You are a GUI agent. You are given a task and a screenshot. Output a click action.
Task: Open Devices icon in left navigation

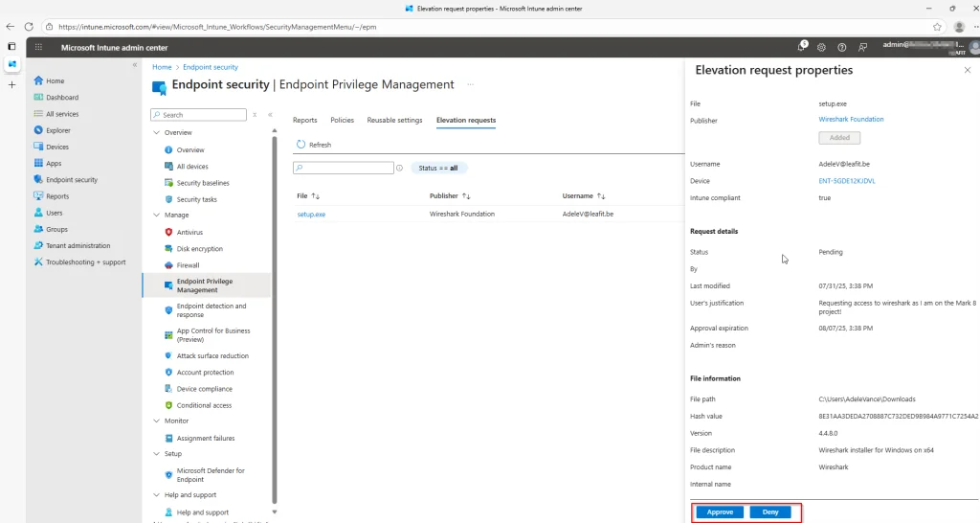tap(38, 147)
